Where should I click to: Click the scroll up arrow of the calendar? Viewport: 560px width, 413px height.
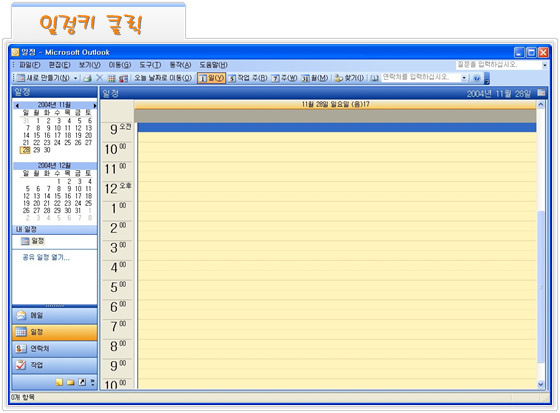coord(541,105)
